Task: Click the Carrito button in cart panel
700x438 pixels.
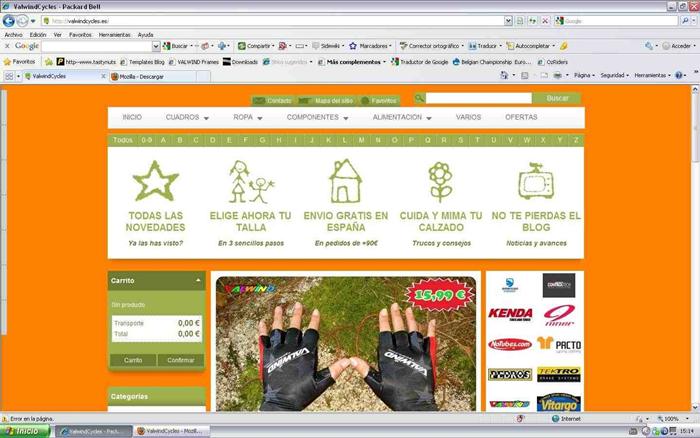Action: [133, 360]
